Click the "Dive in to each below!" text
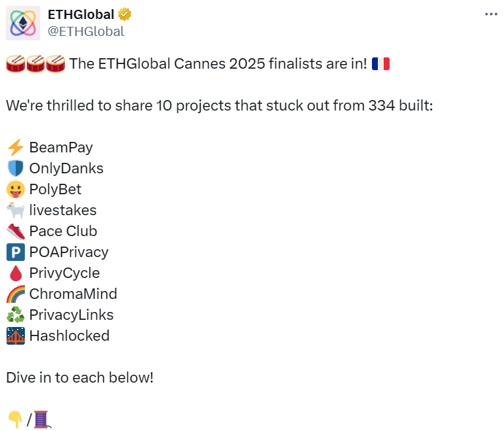This screenshot has width=504, height=431. (80, 377)
